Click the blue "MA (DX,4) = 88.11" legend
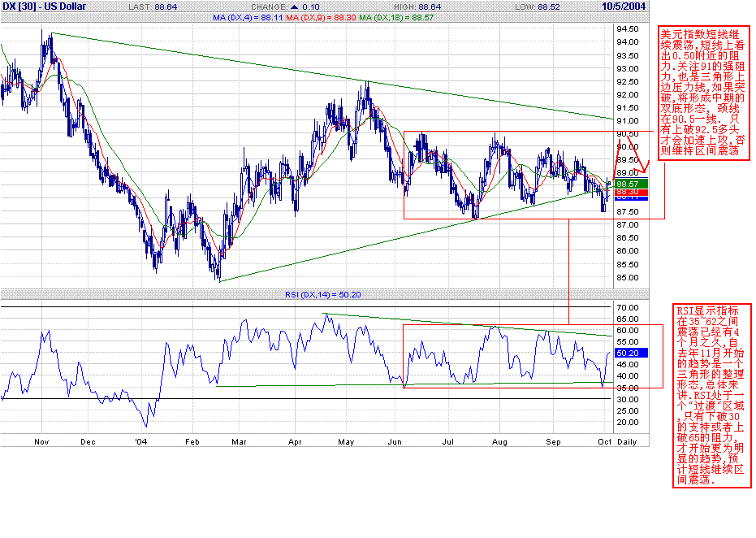756x538 pixels. pos(248,17)
